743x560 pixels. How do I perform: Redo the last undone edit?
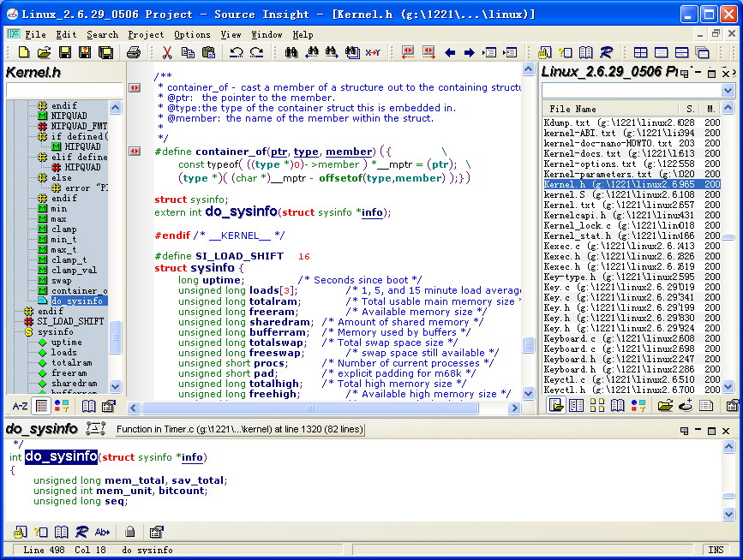coord(257,52)
